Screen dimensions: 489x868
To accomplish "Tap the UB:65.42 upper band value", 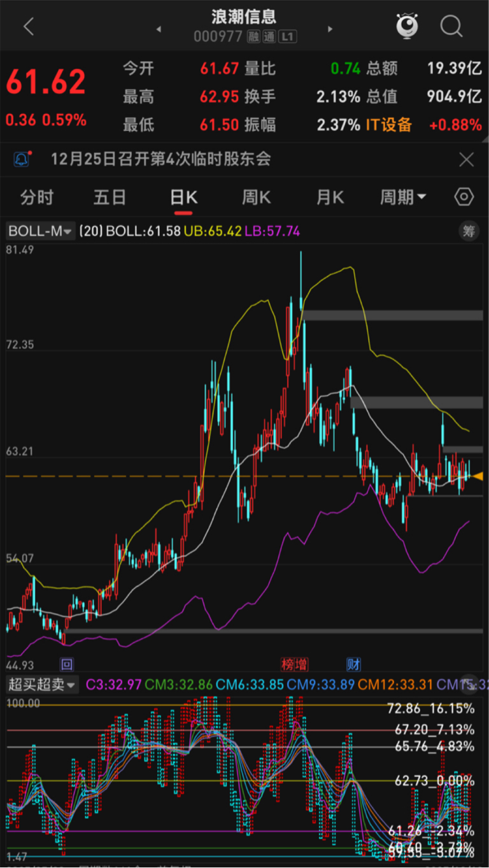I will click(213, 231).
